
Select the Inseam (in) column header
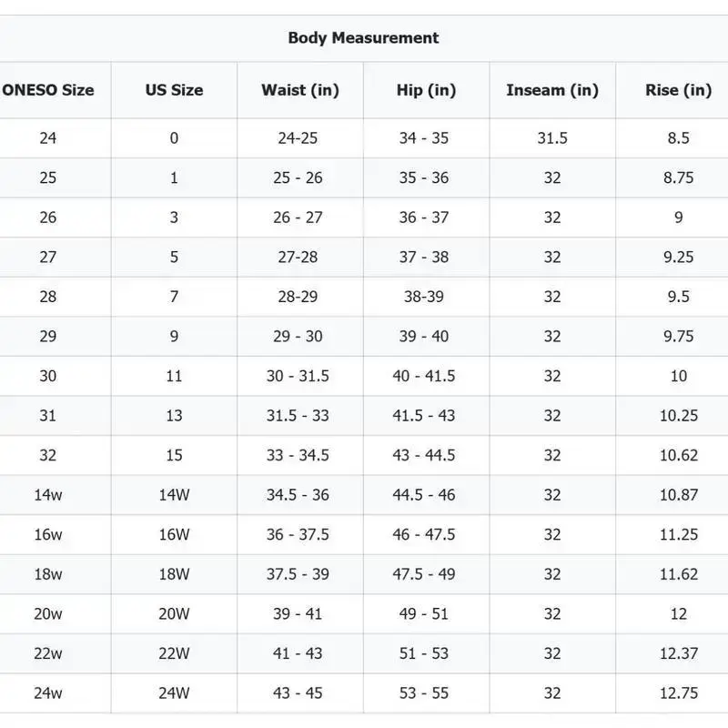click(551, 90)
